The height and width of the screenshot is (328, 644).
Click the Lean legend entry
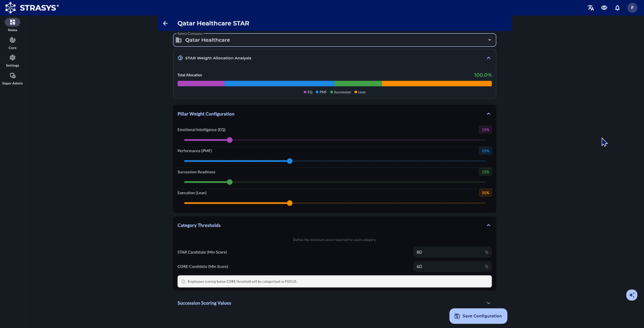360,92
